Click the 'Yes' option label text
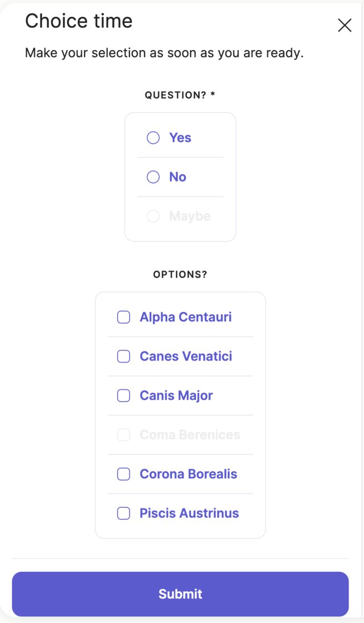The height and width of the screenshot is (623, 364). [x=180, y=138]
